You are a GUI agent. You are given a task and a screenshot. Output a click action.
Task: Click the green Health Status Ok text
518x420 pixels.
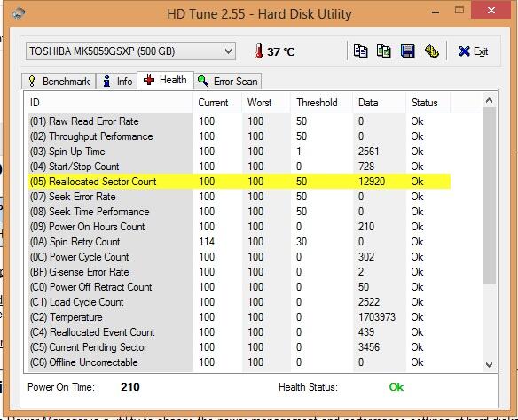(x=396, y=387)
